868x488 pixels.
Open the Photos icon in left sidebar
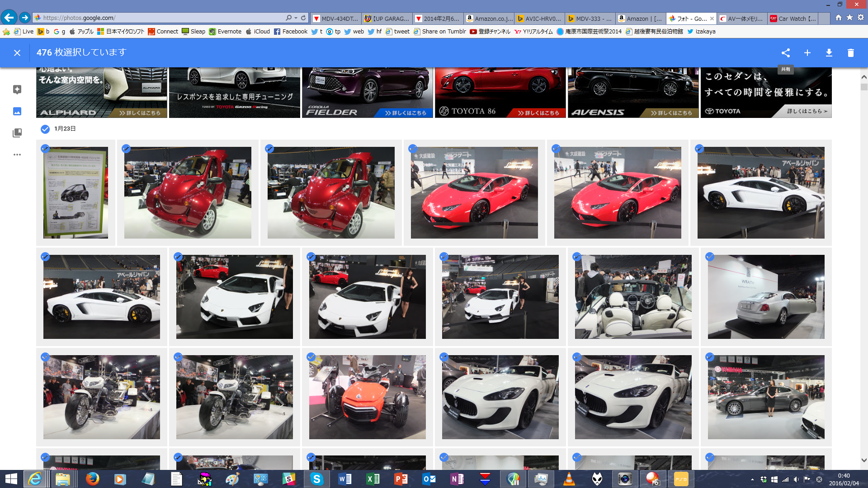pos(17,111)
